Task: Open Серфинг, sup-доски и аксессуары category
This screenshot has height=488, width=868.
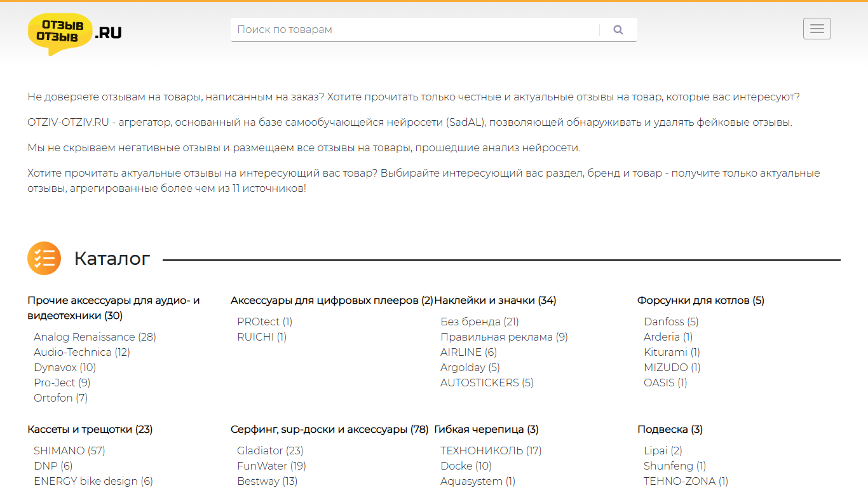Action: (x=330, y=430)
